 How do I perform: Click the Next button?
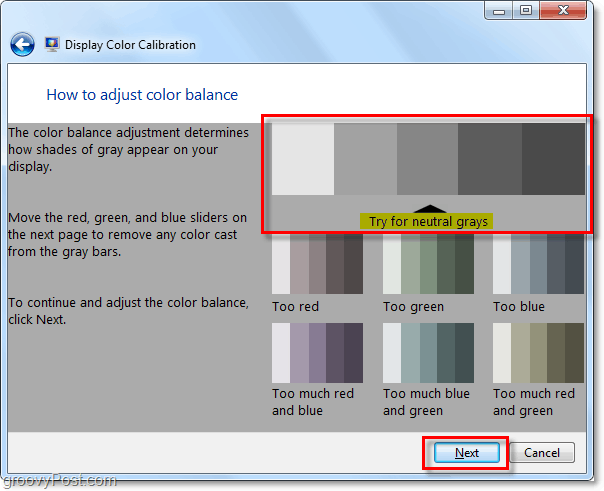click(x=466, y=453)
